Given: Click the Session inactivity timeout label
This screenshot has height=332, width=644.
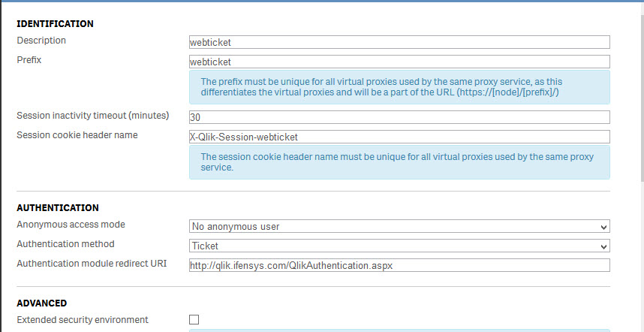Looking at the screenshot, I should [x=93, y=116].
